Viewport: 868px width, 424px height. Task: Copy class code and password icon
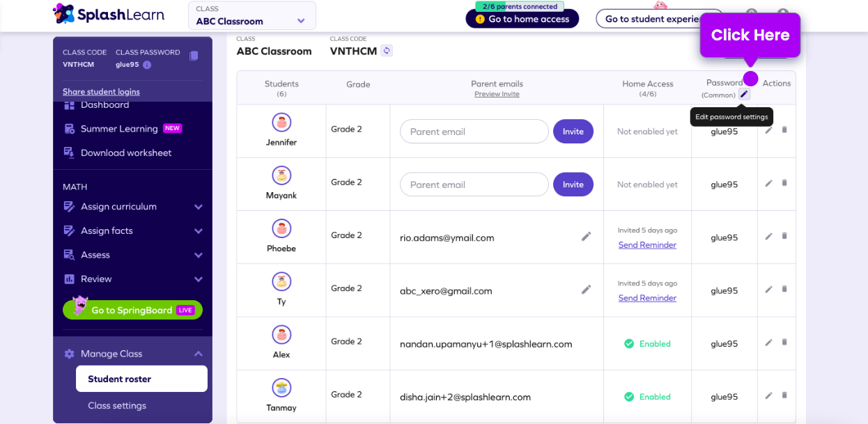pos(194,56)
